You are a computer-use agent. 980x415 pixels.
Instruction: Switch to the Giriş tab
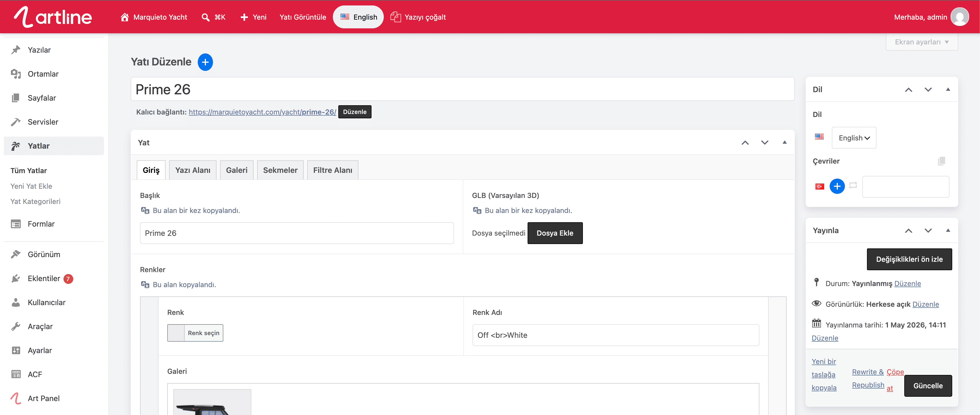[x=151, y=170]
